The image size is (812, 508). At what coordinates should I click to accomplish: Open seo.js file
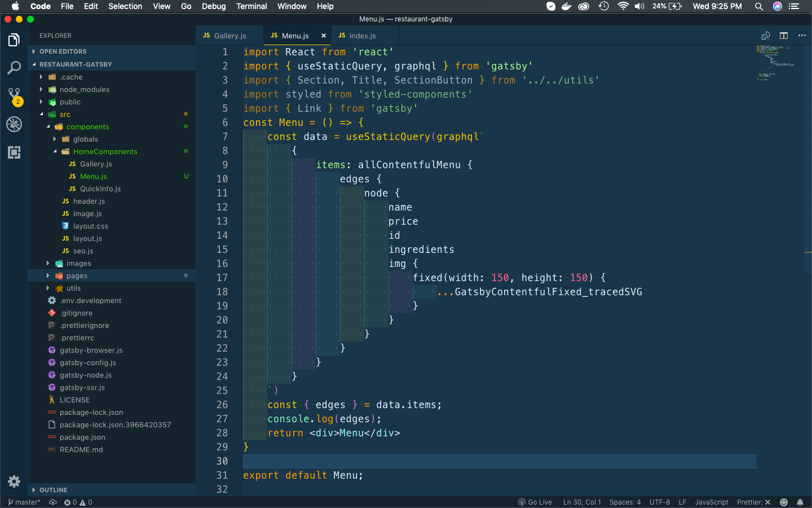point(112,251)
